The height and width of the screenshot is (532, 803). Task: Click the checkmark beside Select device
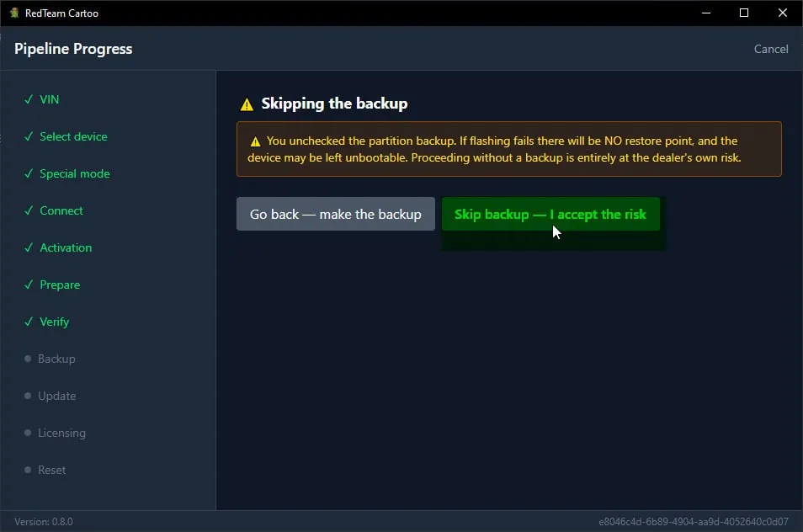click(29, 136)
